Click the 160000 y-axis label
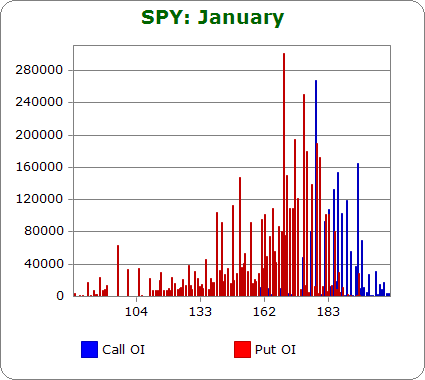This screenshot has width=425, height=380. tap(39, 167)
